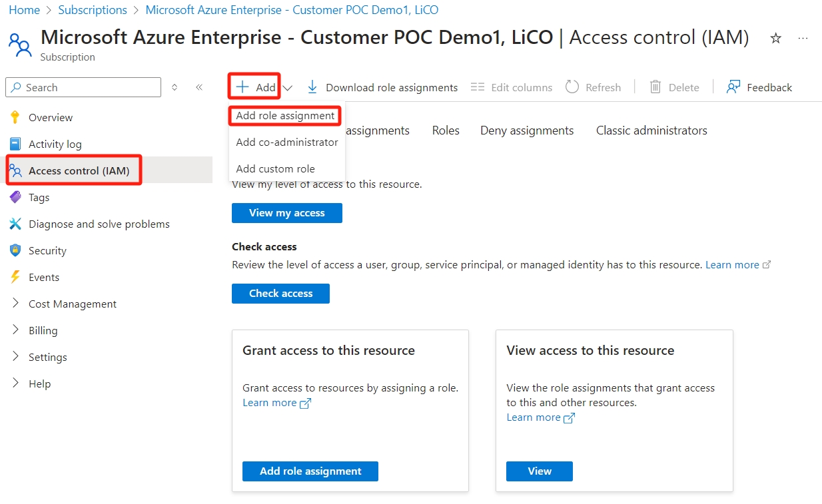Click the Delete trash icon
The height and width of the screenshot is (504, 822).
point(655,87)
